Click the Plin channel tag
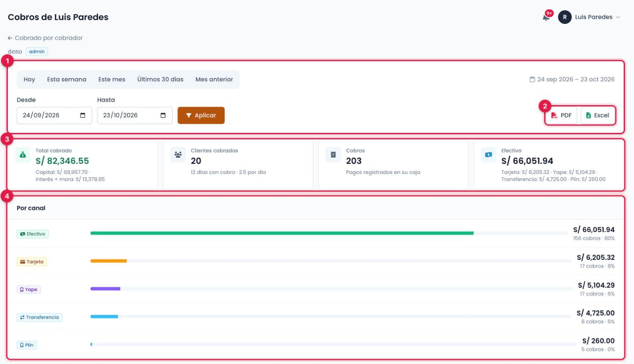The width and height of the screenshot is (634, 364). pyautogui.click(x=27, y=345)
